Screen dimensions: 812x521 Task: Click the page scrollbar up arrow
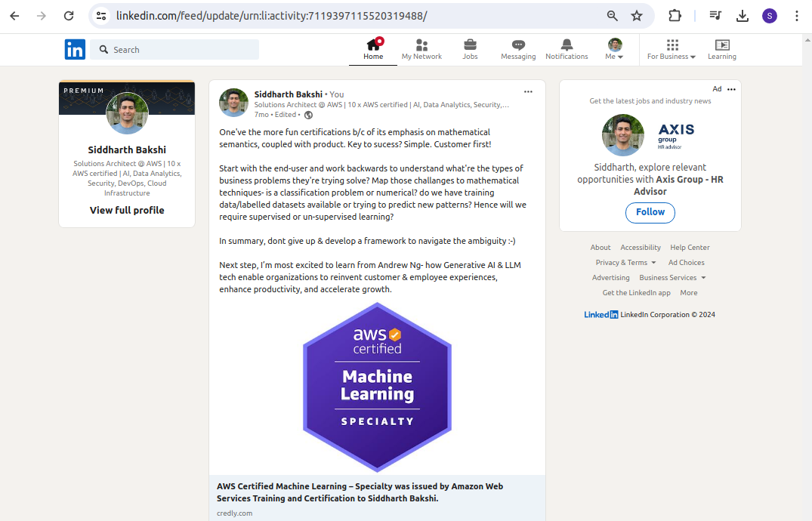(807, 39)
